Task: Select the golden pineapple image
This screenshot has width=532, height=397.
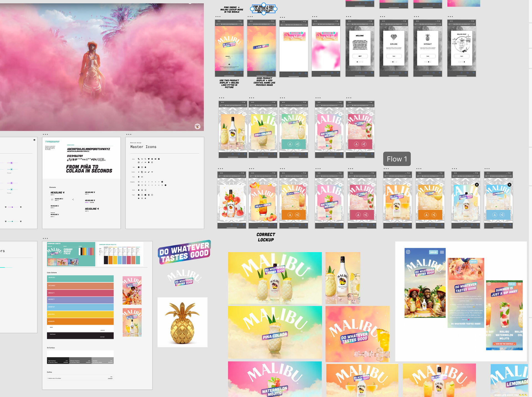Action: click(x=182, y=322)
